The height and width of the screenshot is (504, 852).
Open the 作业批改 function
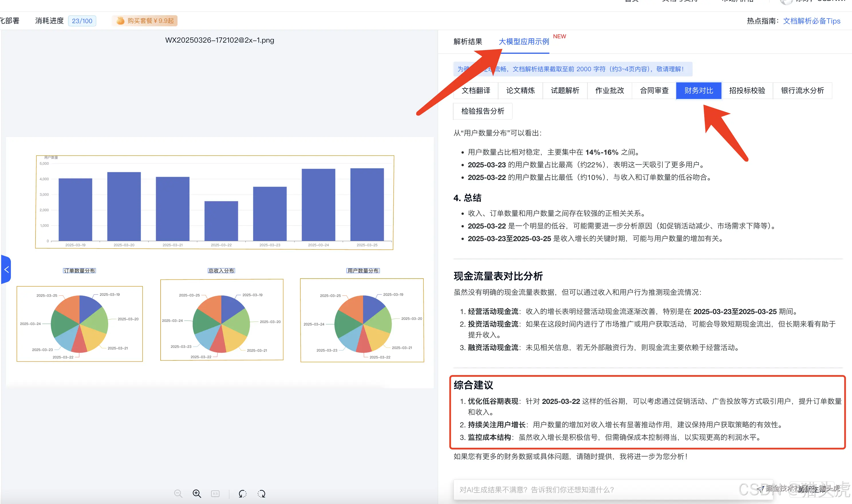click(609, 90)
